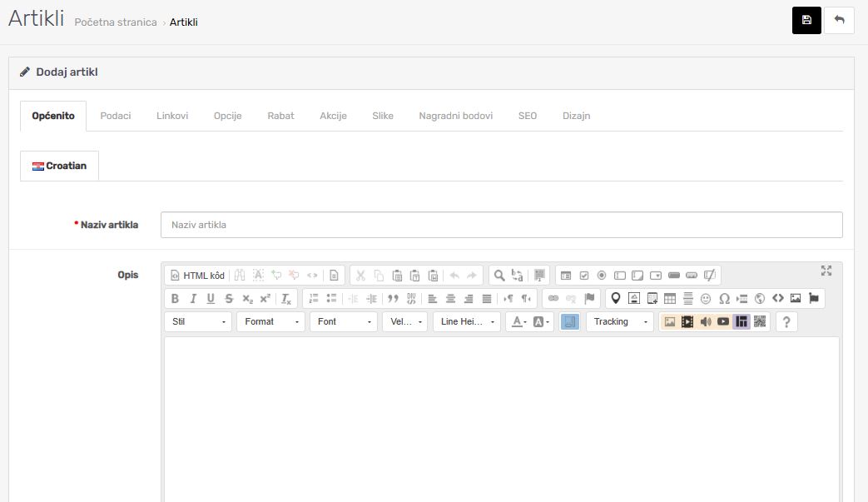The image size is (868, 502).
Task: Open the Stil styles dropdown
Action: click(197, 321)
